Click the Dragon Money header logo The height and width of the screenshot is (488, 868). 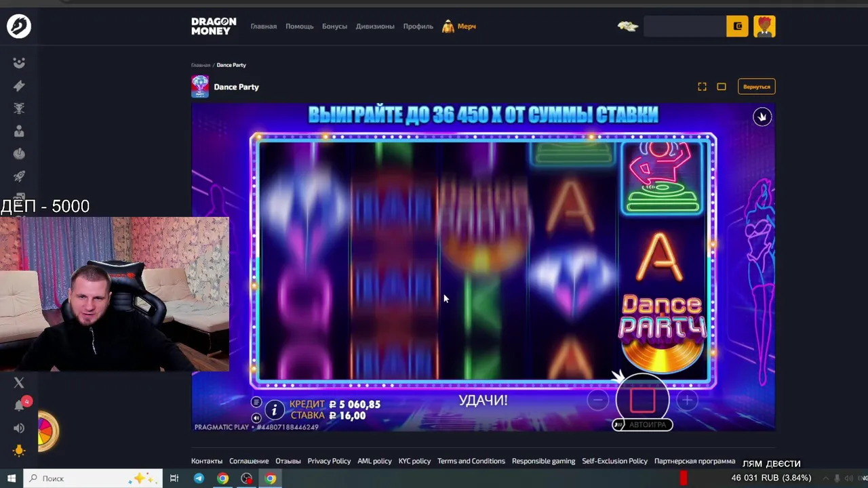[214, 26]
